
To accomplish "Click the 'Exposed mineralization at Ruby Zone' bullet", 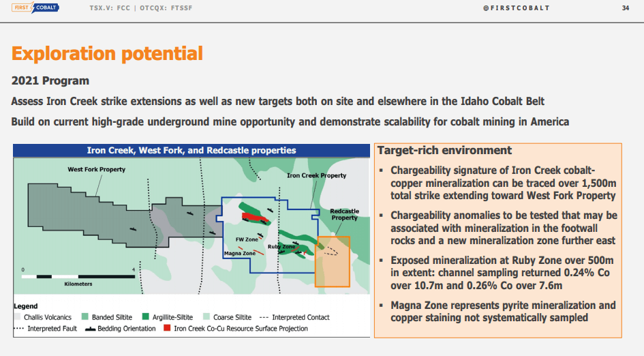I will click(x=502, y=273).
